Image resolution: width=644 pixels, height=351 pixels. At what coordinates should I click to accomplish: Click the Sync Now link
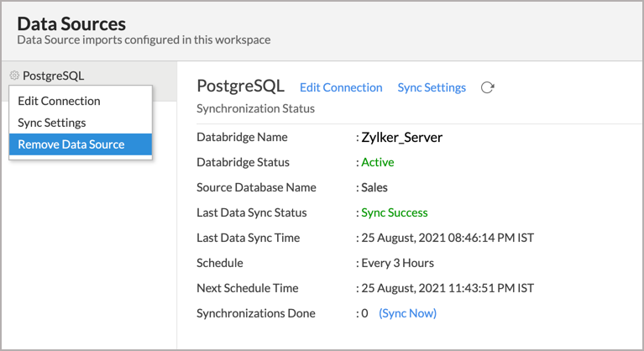[407, 313]
